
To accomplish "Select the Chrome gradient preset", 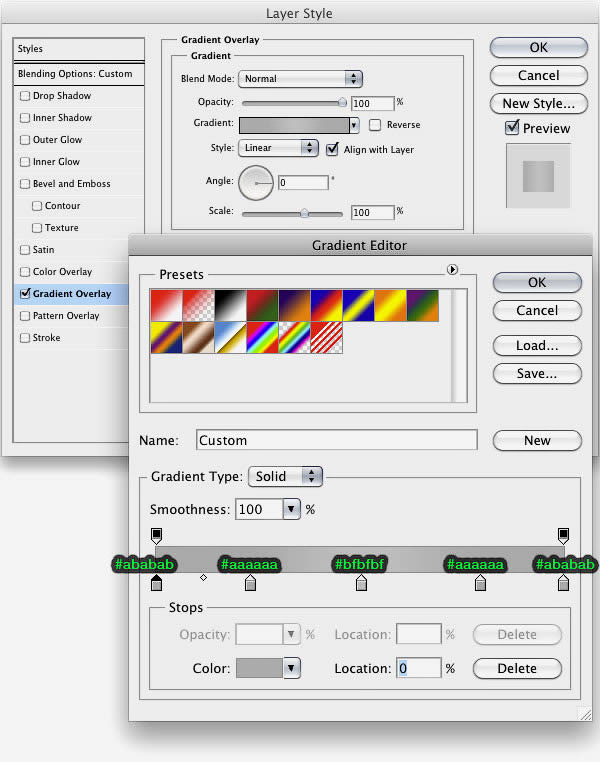I will (230, 337).
